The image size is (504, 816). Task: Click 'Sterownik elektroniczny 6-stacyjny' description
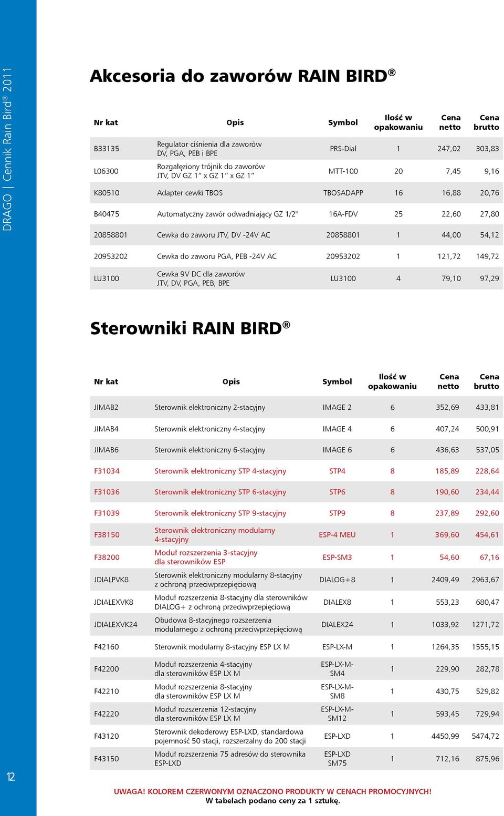pos(210,450)
